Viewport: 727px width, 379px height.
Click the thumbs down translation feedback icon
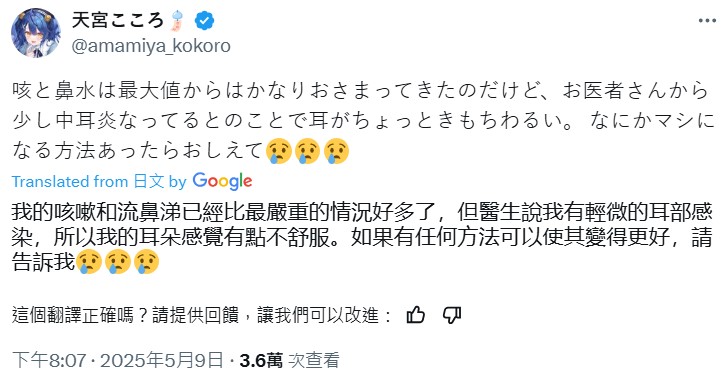click(x=451, y=315)
